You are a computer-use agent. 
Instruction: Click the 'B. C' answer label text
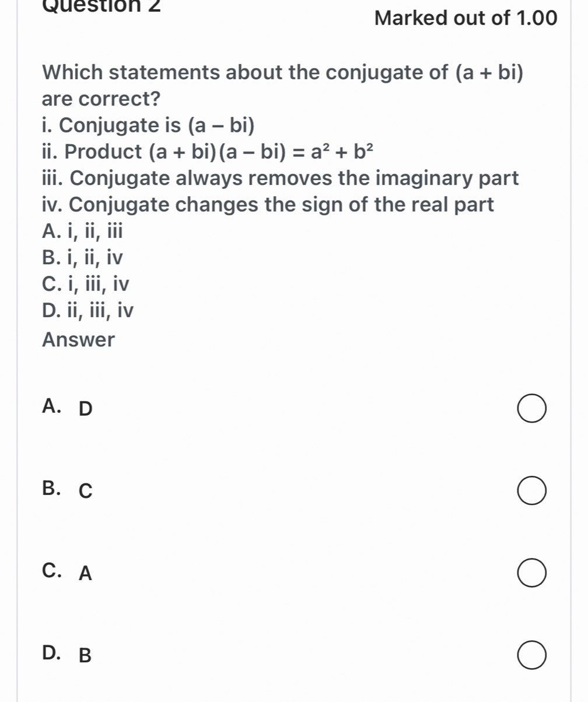[x=68, y=491]
